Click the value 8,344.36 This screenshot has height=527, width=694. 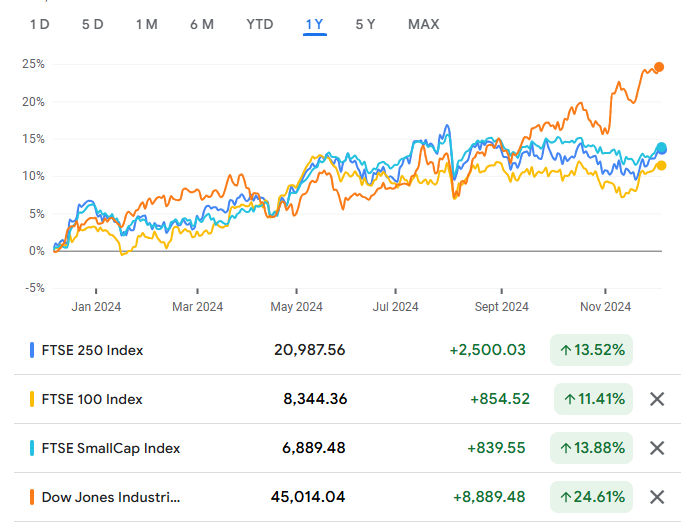pyautogui.click(x=315, y=399)
